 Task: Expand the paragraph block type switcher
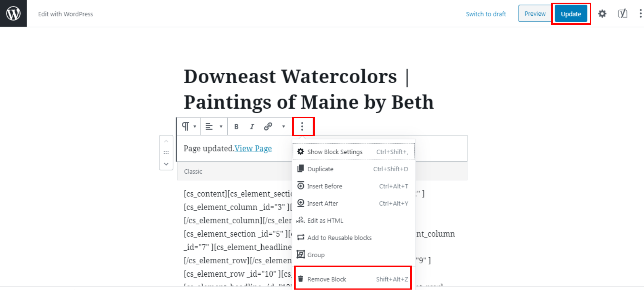(x=189, y=126)
